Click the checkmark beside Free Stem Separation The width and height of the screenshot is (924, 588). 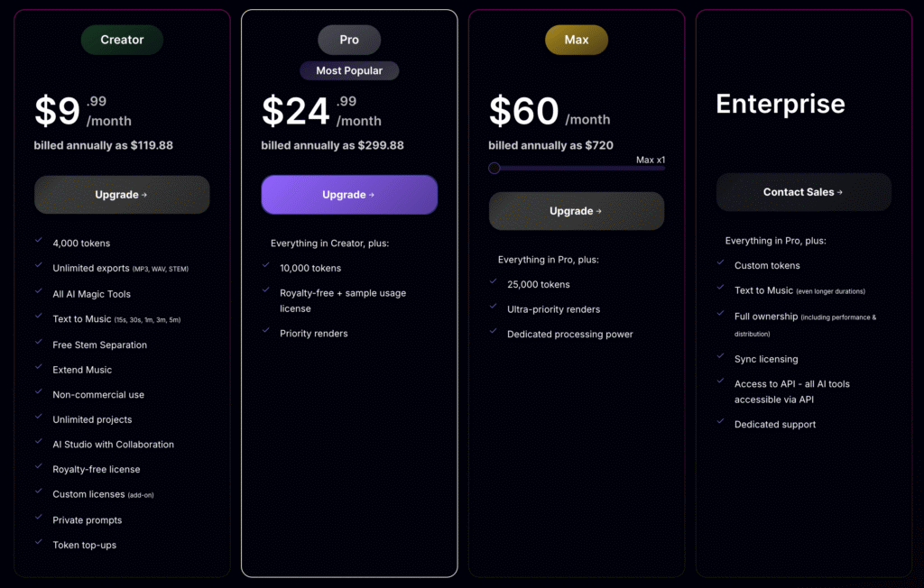tap(38, 342)
